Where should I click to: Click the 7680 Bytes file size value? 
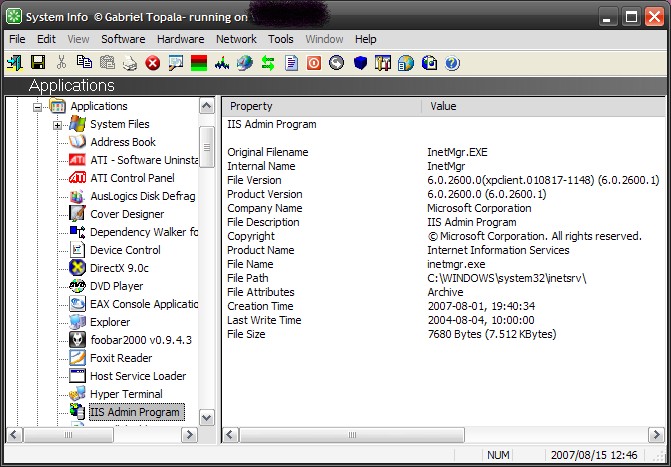pyautogui.click(x=492, y=334)
